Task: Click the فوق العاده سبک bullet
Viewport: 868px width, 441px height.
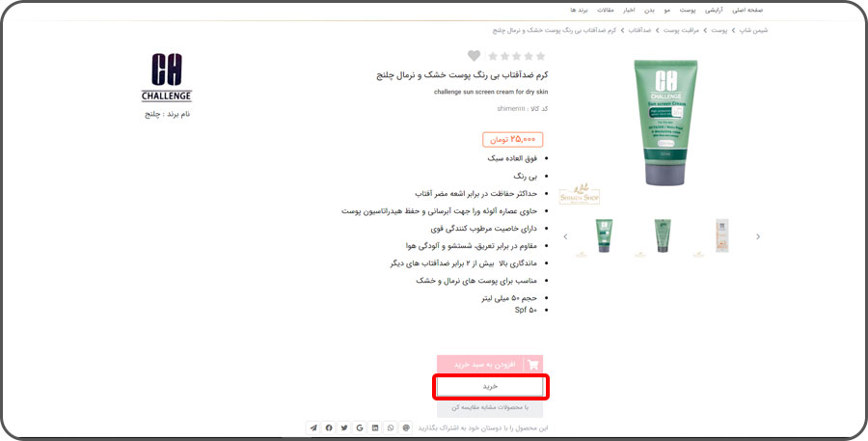Action: 512,158
